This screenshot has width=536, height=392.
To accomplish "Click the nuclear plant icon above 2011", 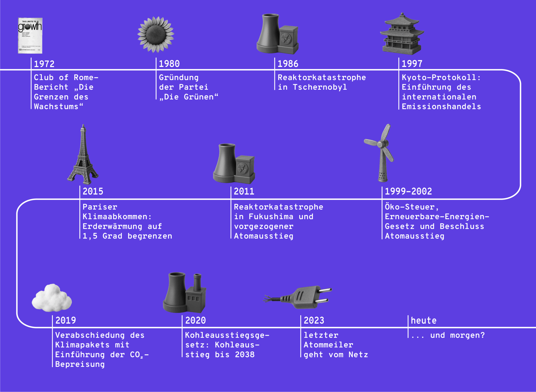I will tap(234, 164).
